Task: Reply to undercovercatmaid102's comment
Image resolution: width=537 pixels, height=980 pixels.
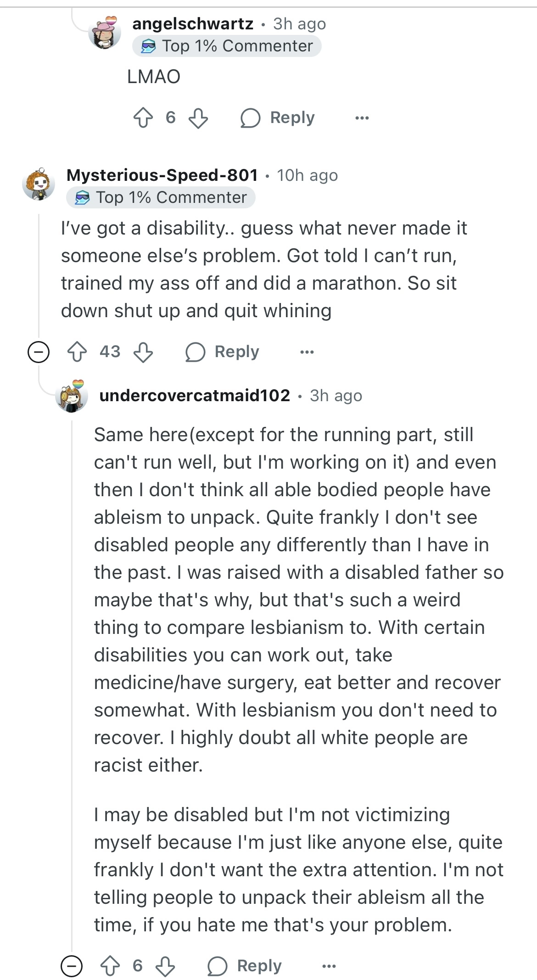Action: [x=245, y=966]
